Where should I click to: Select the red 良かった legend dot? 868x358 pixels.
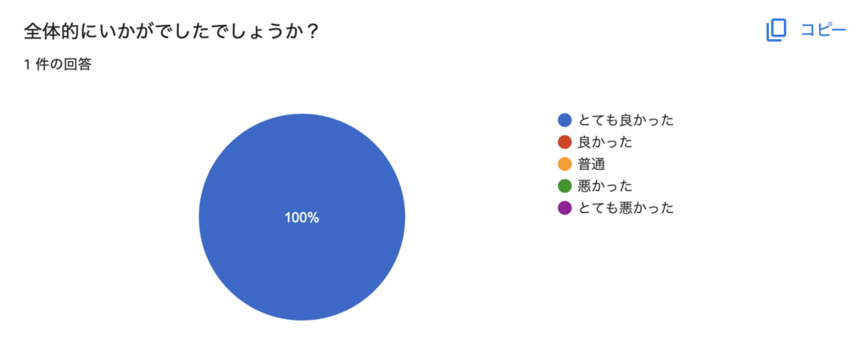pyautogui.click(x=565, y=142)
